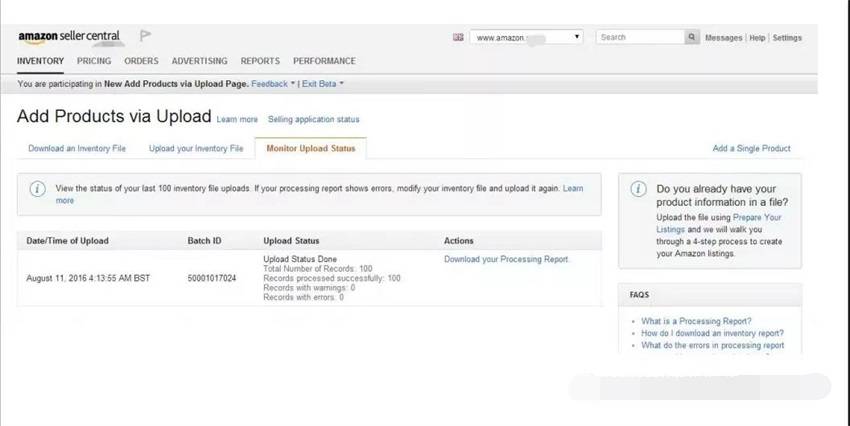Open Selling application status link
Viewport: 850px width, 426px height.
click(x=313, y=119)
